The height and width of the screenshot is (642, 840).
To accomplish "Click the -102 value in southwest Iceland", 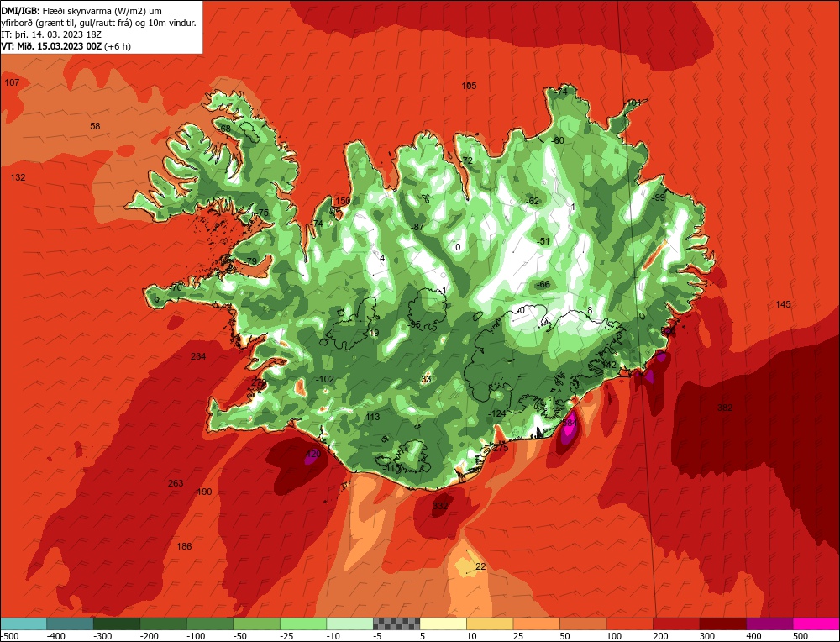I will coord(325,379).
